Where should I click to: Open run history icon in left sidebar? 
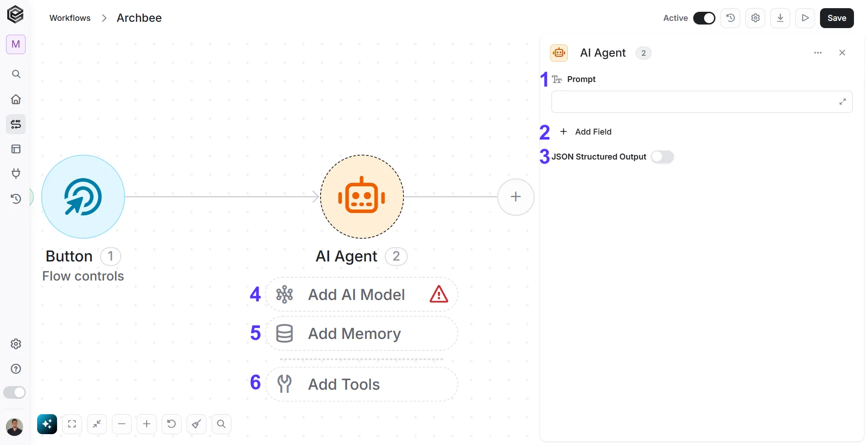coord(16,198)
